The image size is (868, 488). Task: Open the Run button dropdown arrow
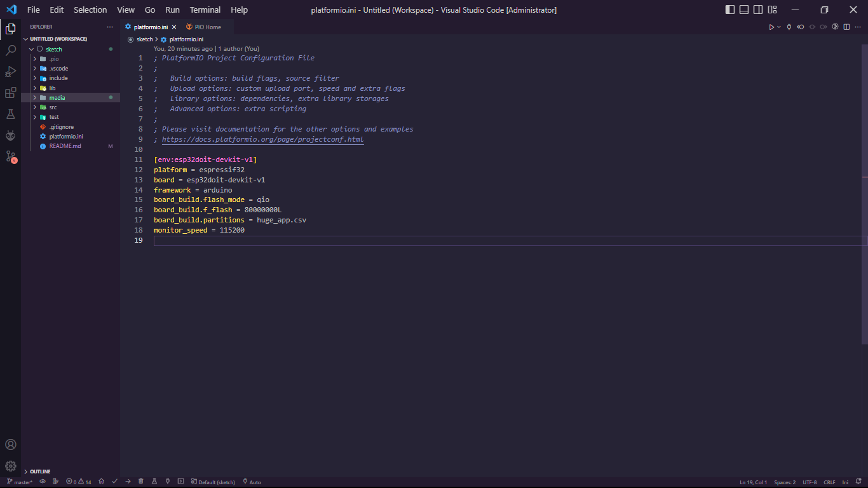(x=778, y=27)
